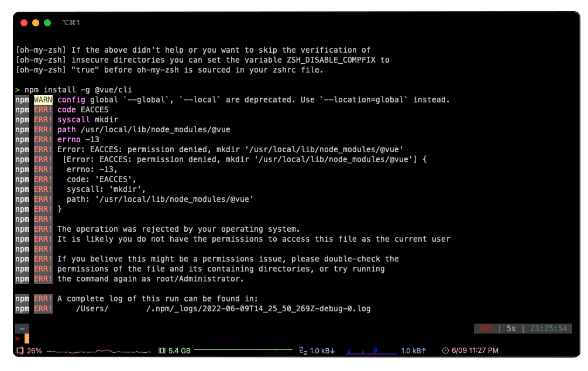Click the memory icon beside 5.4 GB
Image resolution: width=588 pixels, height=371 pixels.
pos(162,351)
